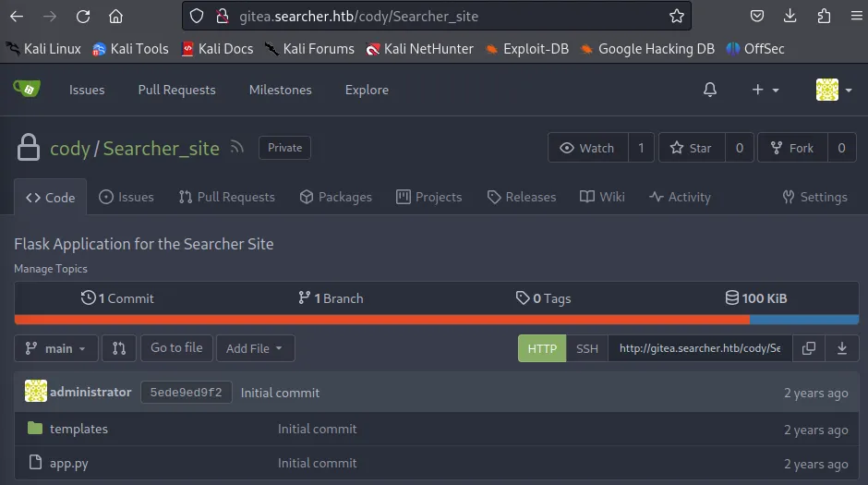Open the notifications bell icon
868x485 pixels.
(x=710, y=90)
